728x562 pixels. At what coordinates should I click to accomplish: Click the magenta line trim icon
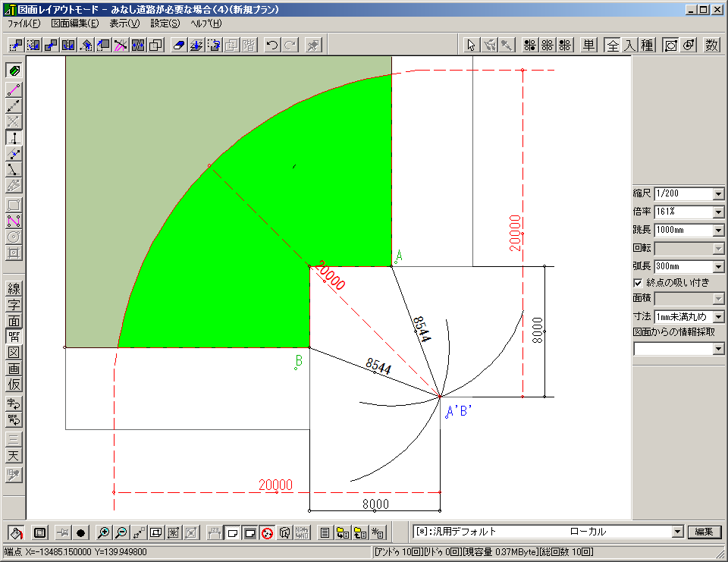pos(121,45)
